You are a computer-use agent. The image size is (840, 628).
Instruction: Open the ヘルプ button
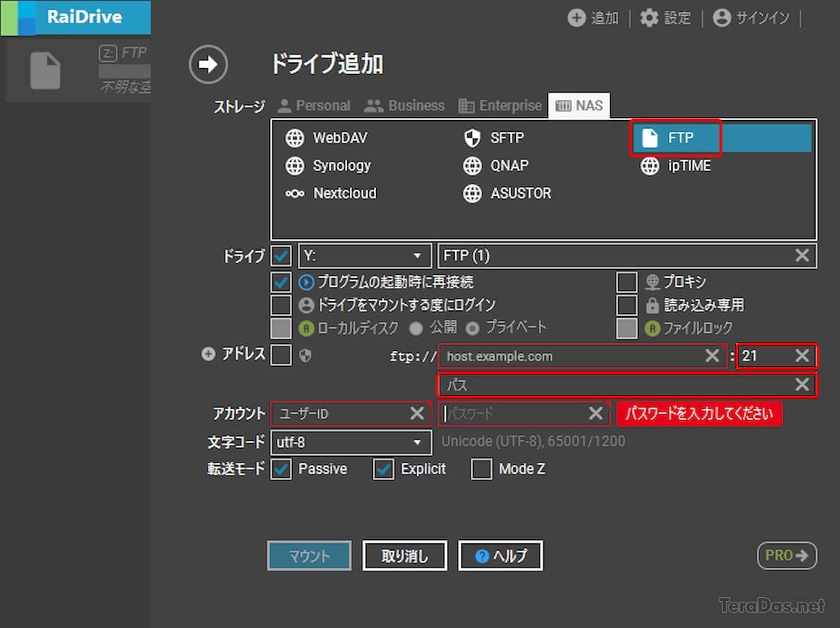501,556
